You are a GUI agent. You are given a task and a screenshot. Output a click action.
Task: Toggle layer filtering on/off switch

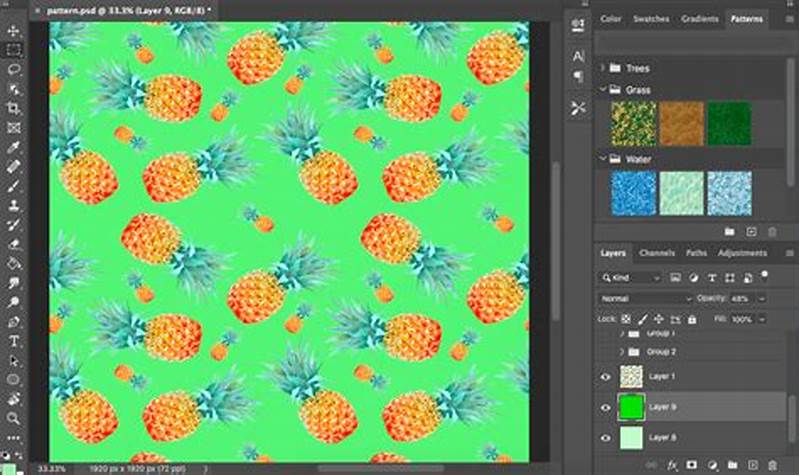tap(764, 275)
